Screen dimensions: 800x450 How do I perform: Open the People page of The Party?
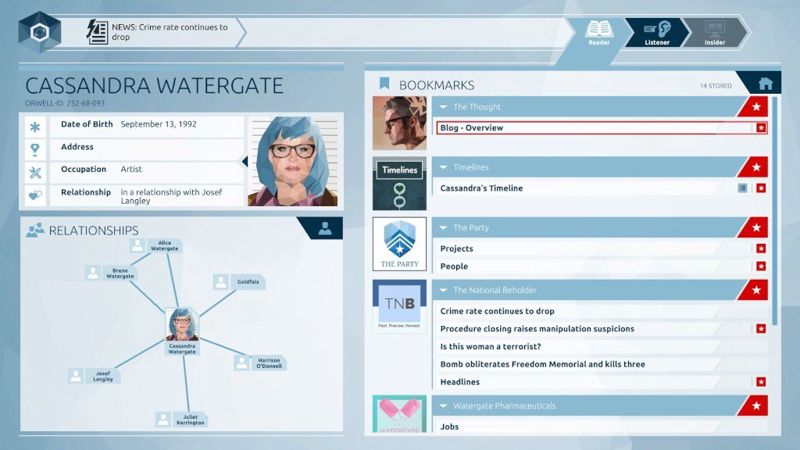(x=602, y=266)
